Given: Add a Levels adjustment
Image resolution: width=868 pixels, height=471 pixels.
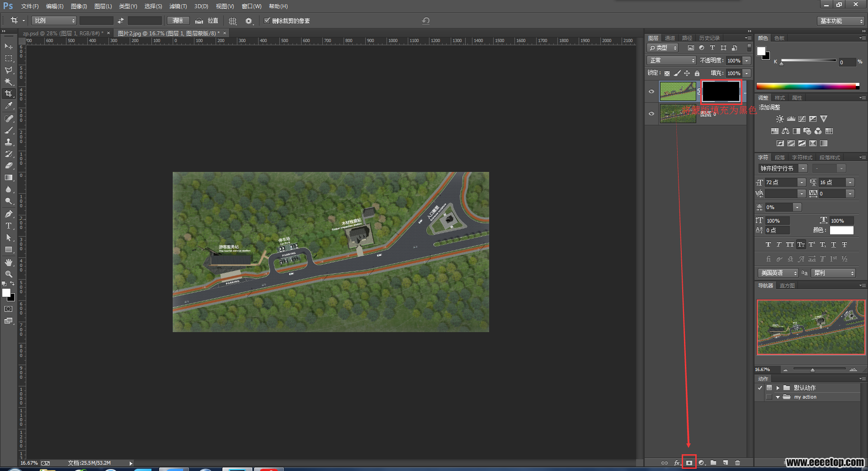Looking at the screenshot, I should coord(791,119).
